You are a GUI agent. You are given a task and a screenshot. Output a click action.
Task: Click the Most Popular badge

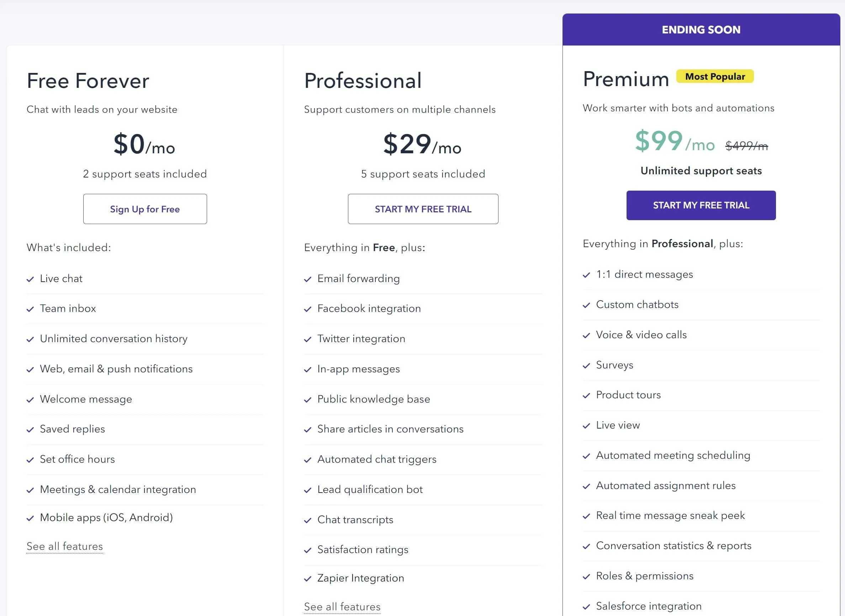tap(715, 76)
